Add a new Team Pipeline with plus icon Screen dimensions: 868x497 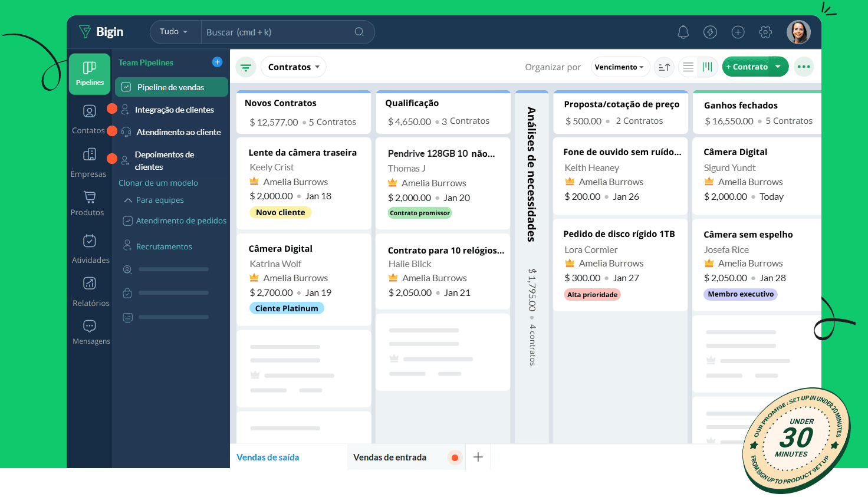(x=217, y=62)
